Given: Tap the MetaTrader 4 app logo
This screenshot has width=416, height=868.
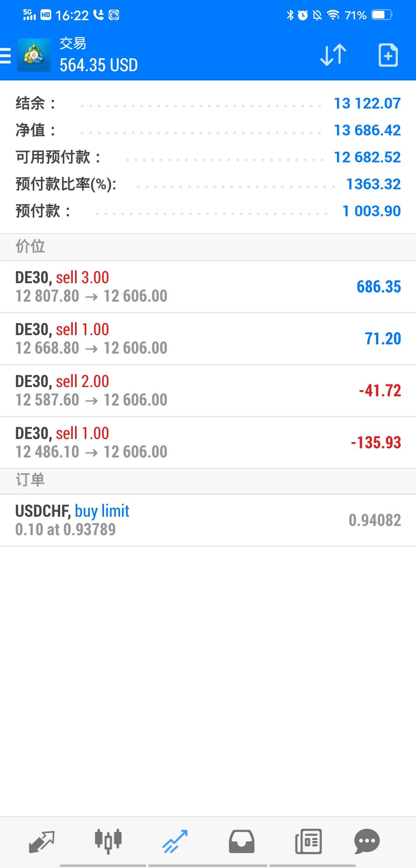Looking at the screenshot, I should click(x=34, y=55).
